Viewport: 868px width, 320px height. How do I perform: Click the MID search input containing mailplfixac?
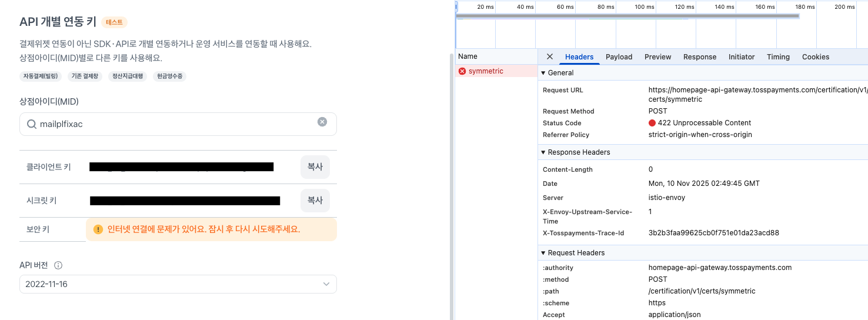coord(178,124)
